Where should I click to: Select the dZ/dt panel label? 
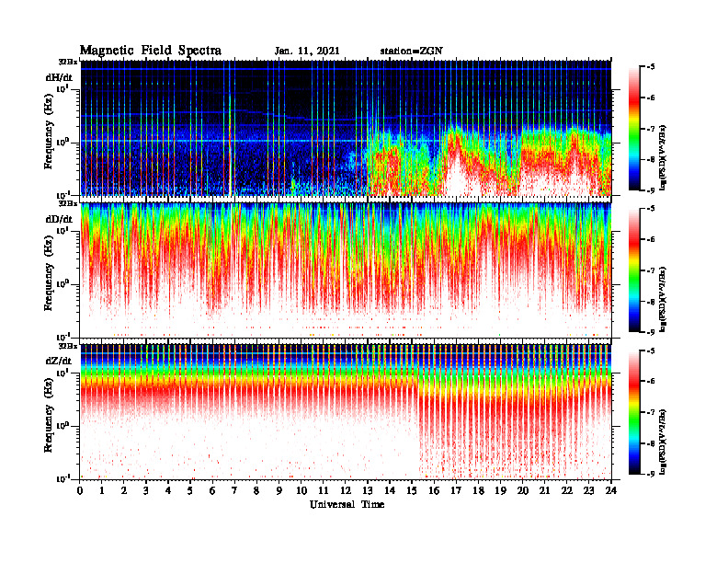point(59,361)
